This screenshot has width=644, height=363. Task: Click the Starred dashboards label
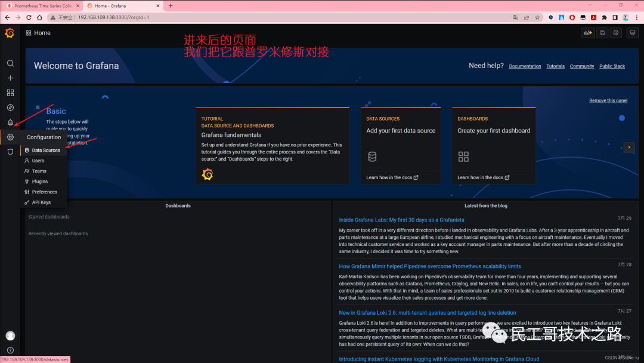pyautogui.click(x=49, y=217)
